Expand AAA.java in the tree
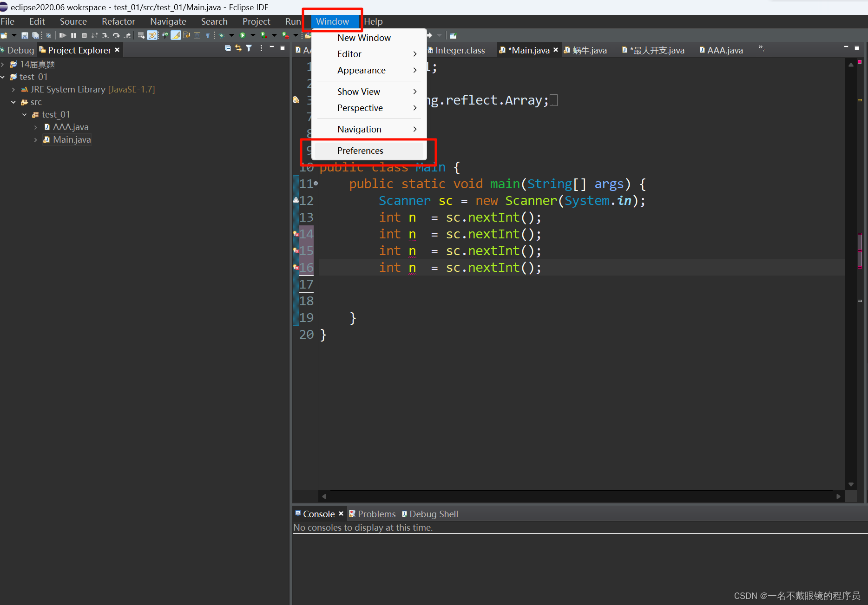The image size is (868, 605). point(35,127)
